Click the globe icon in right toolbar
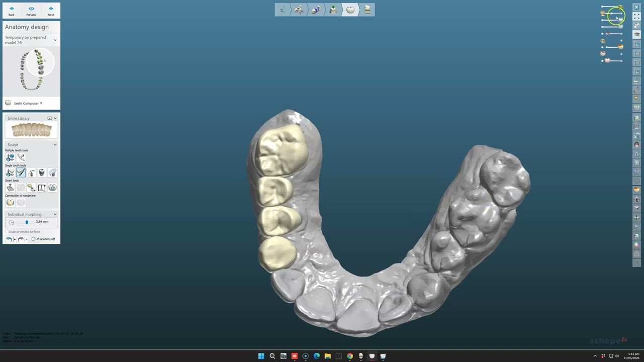Viewport: 644px width, 362px height. pyautogui.click(x=636, y=25)
